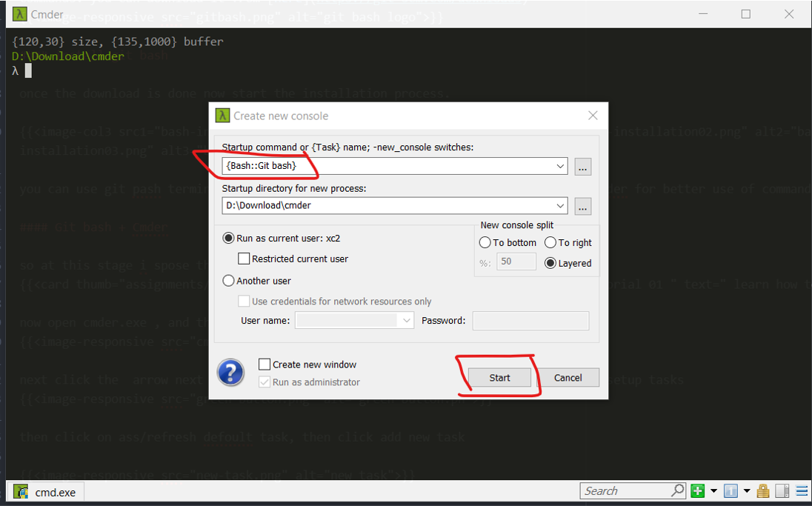Close the Create new console dialog
The height and width of the screenshot is (506, 812).
coord(593,116)
